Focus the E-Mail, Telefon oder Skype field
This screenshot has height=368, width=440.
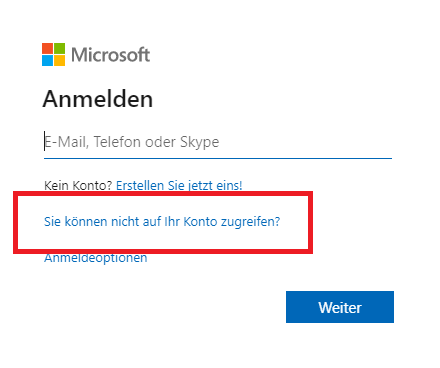pyautogui.click(x=218, y=142)
